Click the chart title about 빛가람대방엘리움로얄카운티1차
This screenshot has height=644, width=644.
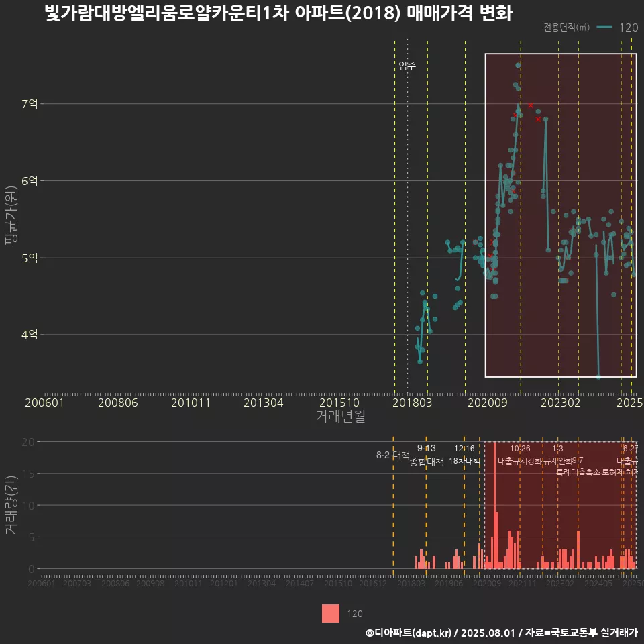click(x=278, y=13)
